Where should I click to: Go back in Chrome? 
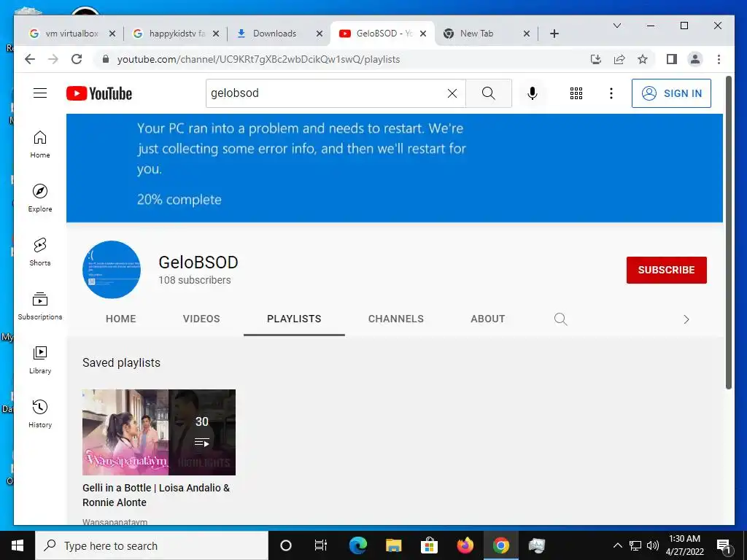pos(30,59)
